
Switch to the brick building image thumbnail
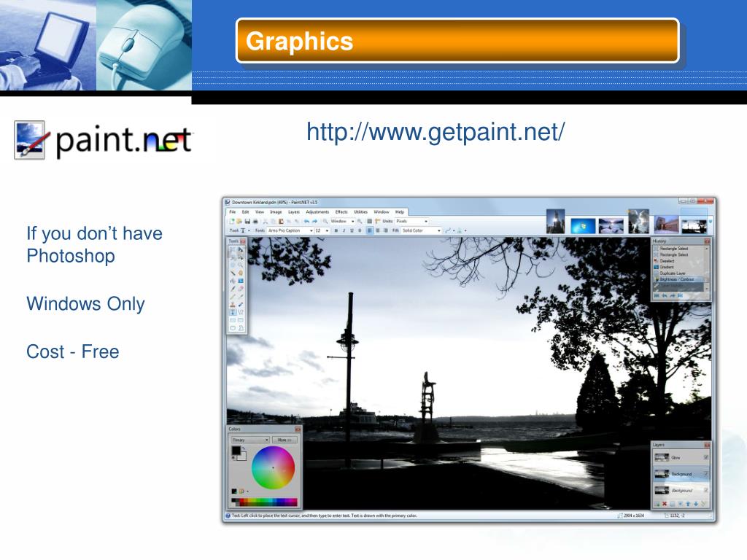click(666, 225)
